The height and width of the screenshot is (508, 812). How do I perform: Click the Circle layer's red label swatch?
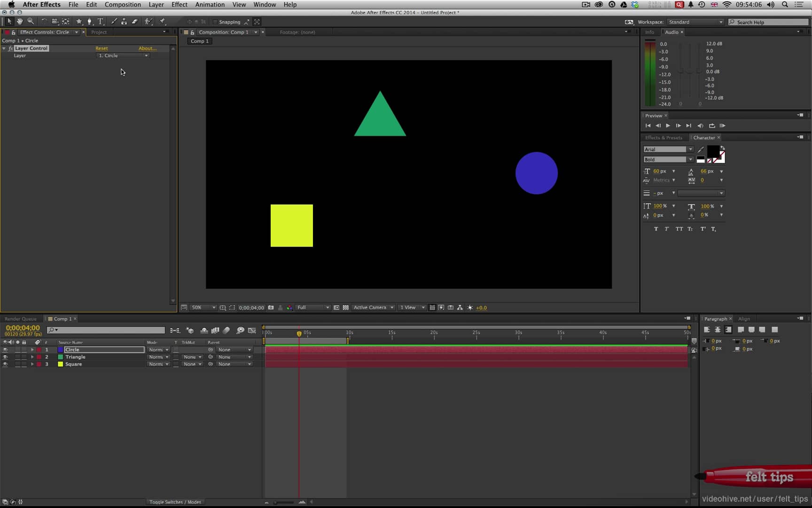pyautogui.click(x=39, y=349)
